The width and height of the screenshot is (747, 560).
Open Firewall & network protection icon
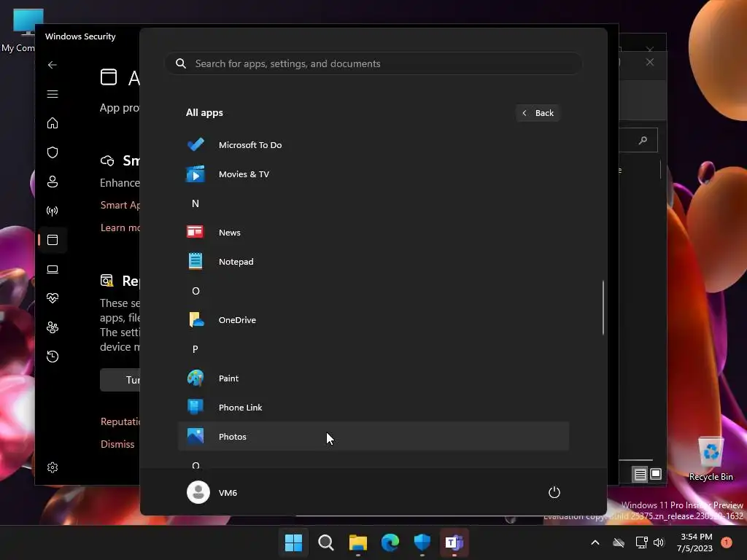tap(53, 211)
